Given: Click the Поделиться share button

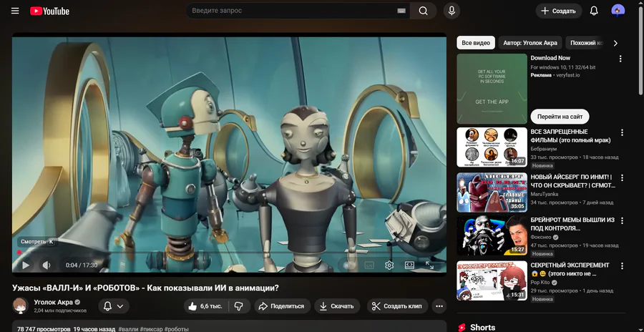Looking at the screenshot, I should [282, 306].
